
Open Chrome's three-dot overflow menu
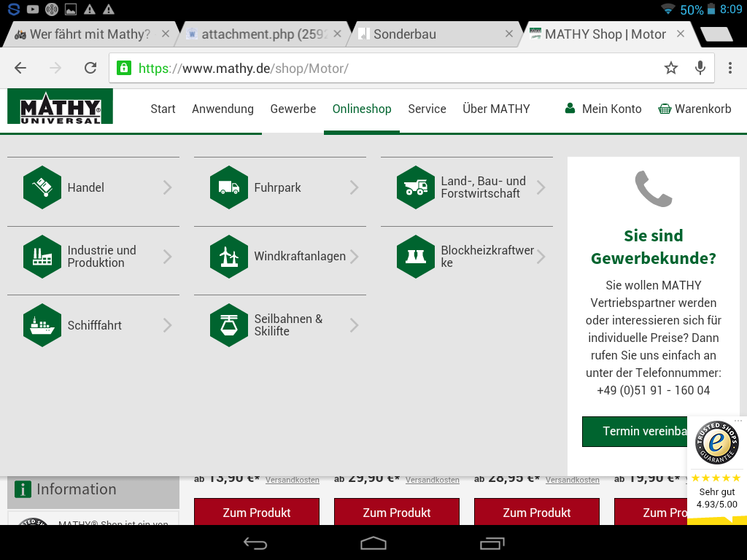click(730, 68)
